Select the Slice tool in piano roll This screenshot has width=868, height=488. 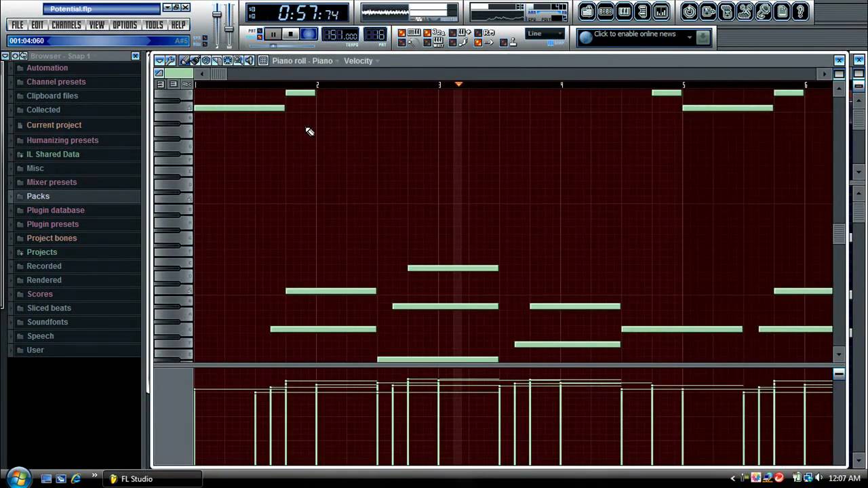click(217, 60)
